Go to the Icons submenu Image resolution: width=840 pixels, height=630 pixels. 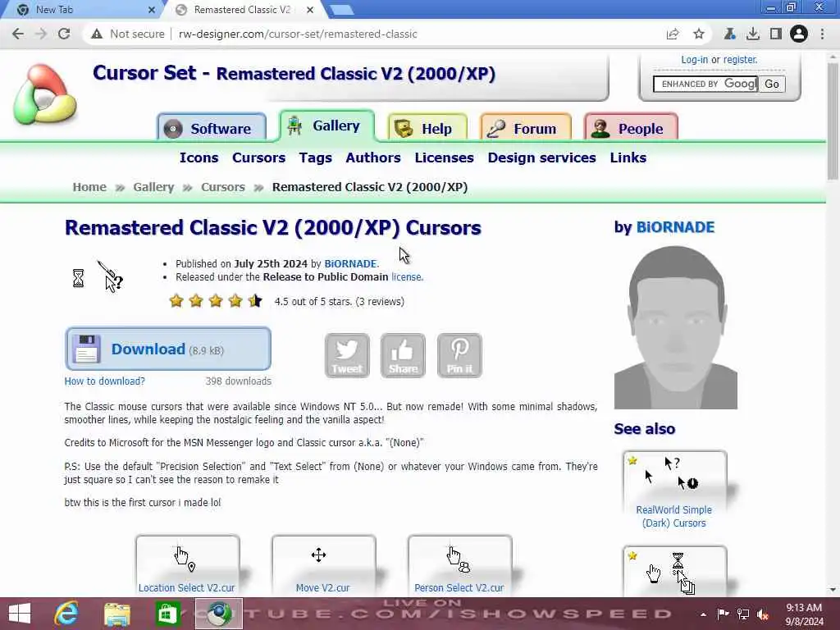(199, 157)
